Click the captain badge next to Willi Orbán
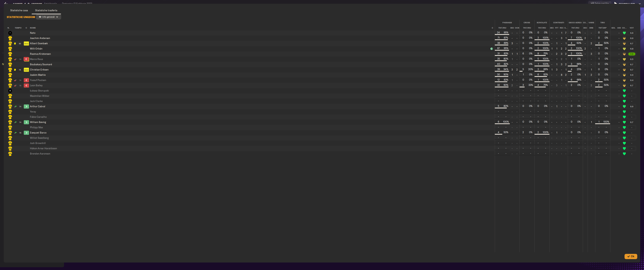 coord(491,49)
